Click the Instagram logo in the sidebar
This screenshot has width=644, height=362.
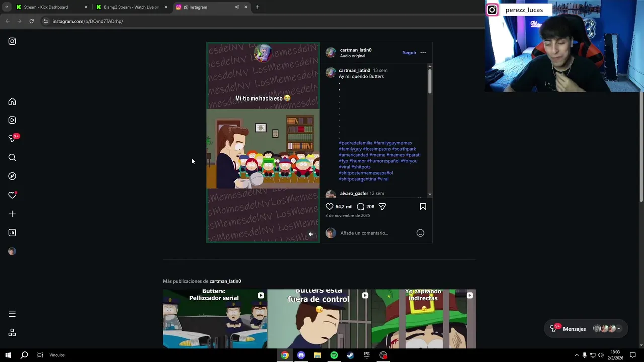[12, 41]
